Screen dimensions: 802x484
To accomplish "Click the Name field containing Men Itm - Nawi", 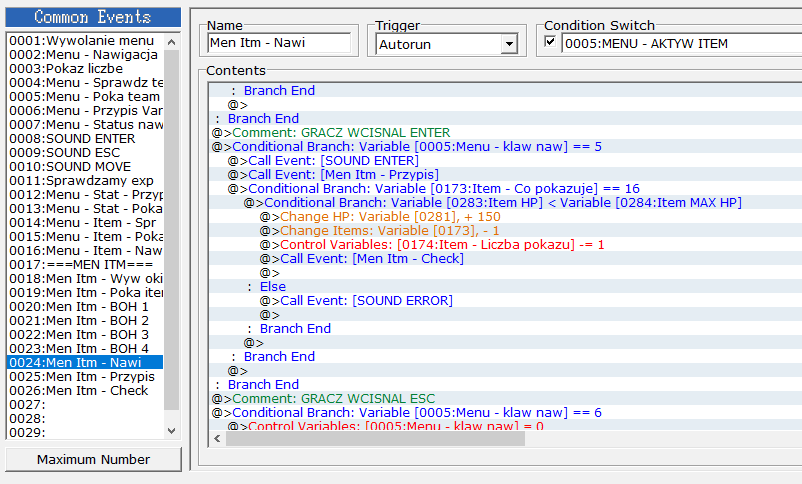I will pos(279,43).
